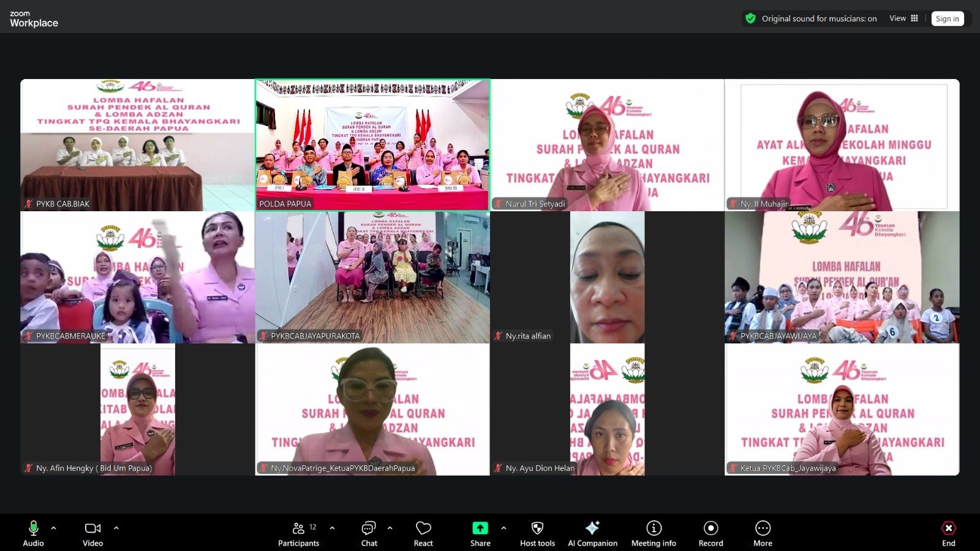
Task: Expand the participants options arrow
Action: tap(332, 528)
